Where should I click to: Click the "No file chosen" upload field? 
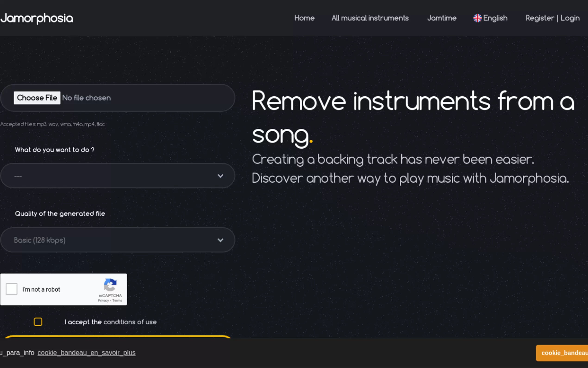87,98
